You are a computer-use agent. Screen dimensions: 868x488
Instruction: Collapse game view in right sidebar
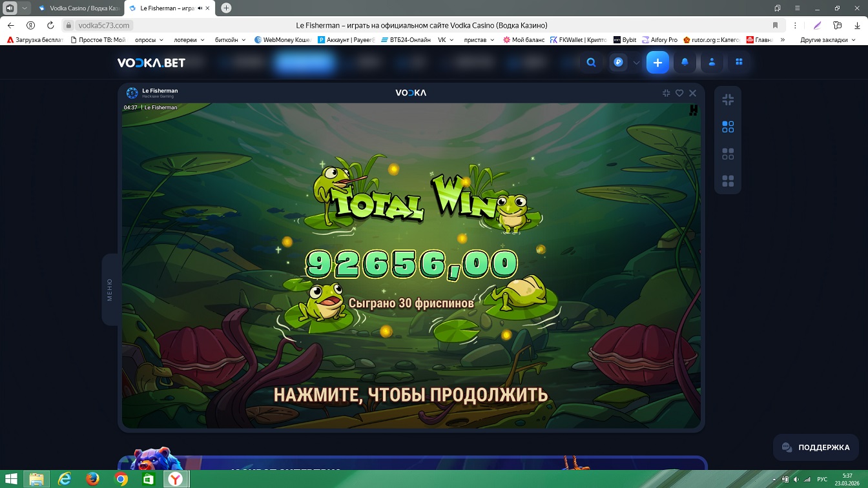pos(728,99)
